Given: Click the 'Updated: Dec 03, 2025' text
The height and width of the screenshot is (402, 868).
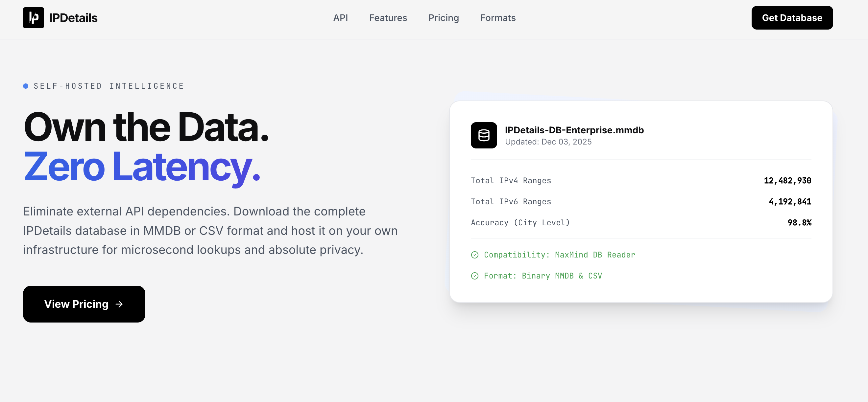Looking at the screenshot, I should point(548,142).
